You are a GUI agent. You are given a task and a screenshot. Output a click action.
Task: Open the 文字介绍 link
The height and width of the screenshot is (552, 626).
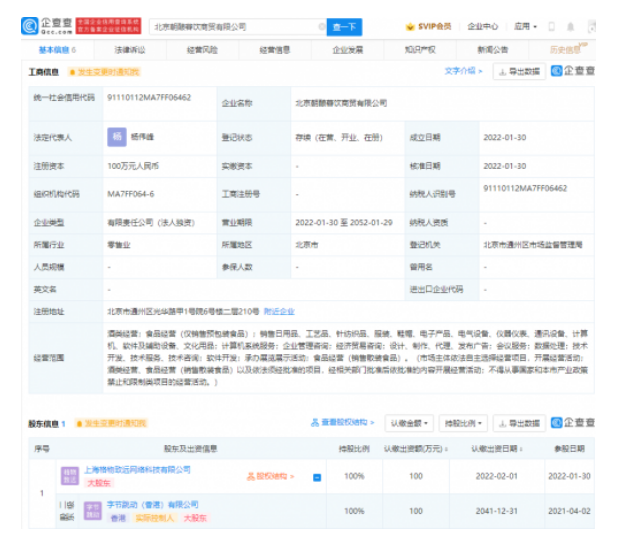tap(464, 71)
